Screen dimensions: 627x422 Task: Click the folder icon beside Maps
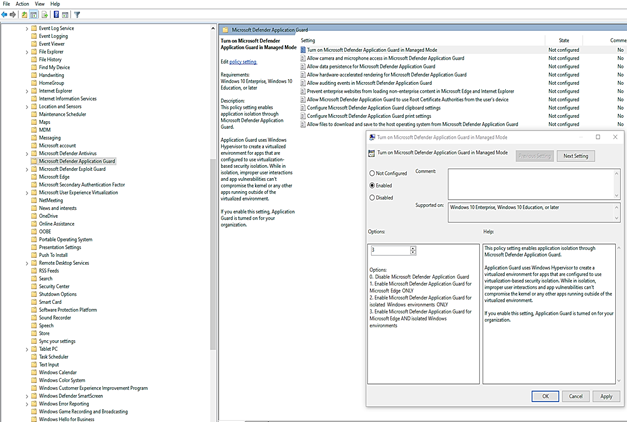[x=34, y=122]
